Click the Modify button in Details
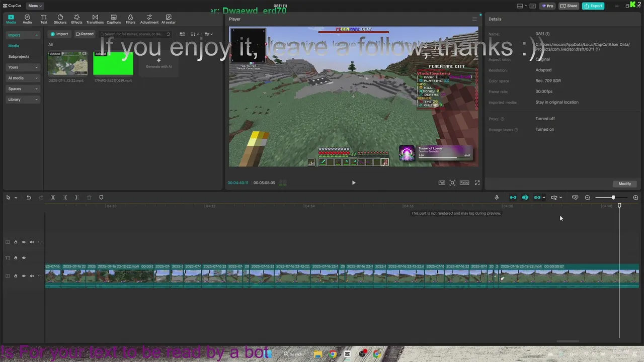This screenshot has width=644, height=362. coord(625,184)
